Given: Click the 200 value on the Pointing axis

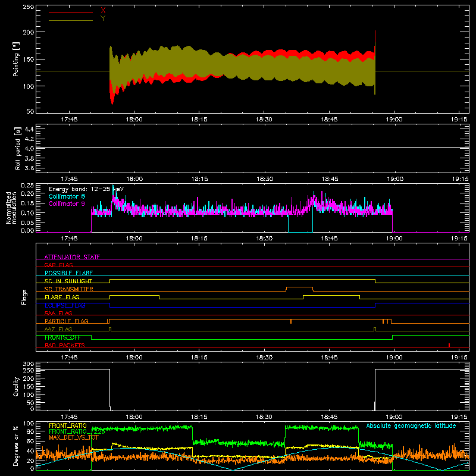Looking at the screenshot, I should pyautogui.click(x=29, y=32).
